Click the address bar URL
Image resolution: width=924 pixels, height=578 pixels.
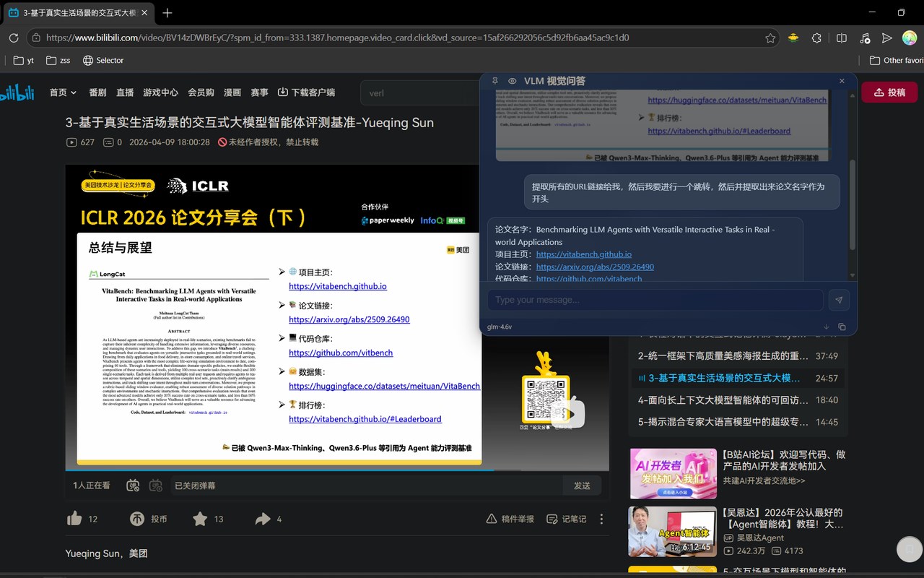tap(337, 38)
